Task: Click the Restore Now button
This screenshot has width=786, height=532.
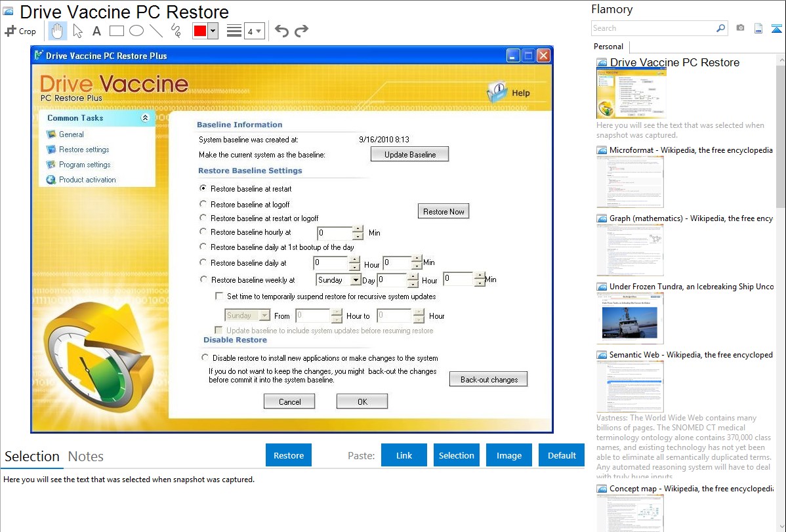Action: (x=444, y=212)
